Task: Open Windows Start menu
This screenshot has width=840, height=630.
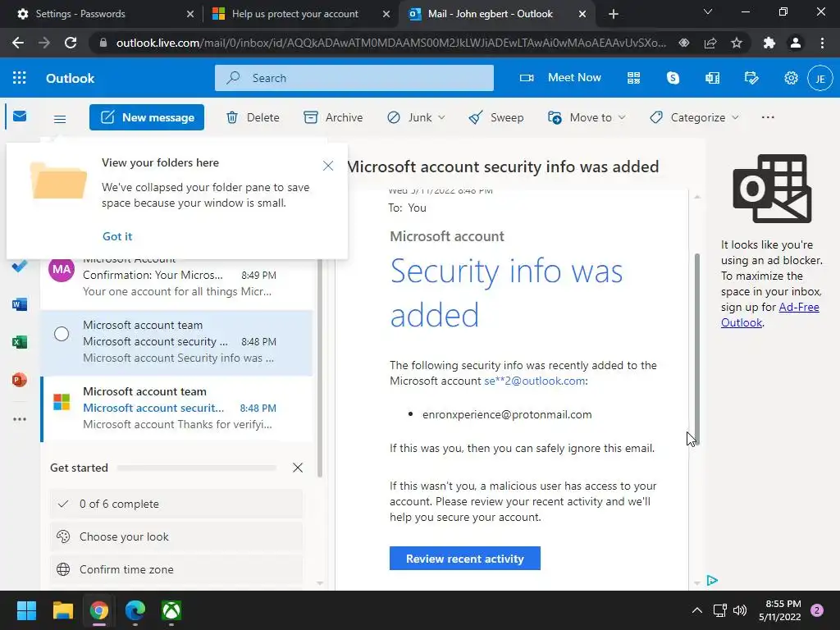Action: (x=26, y=610)
